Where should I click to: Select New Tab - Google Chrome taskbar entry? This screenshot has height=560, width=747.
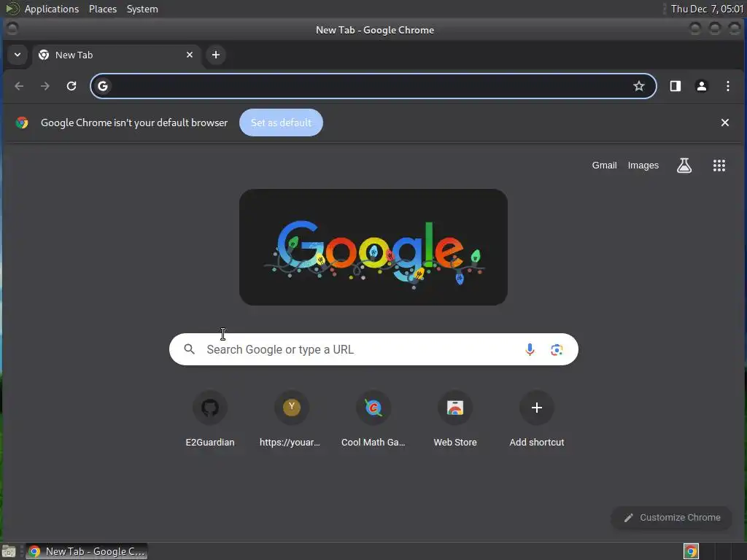click(87, 551)
